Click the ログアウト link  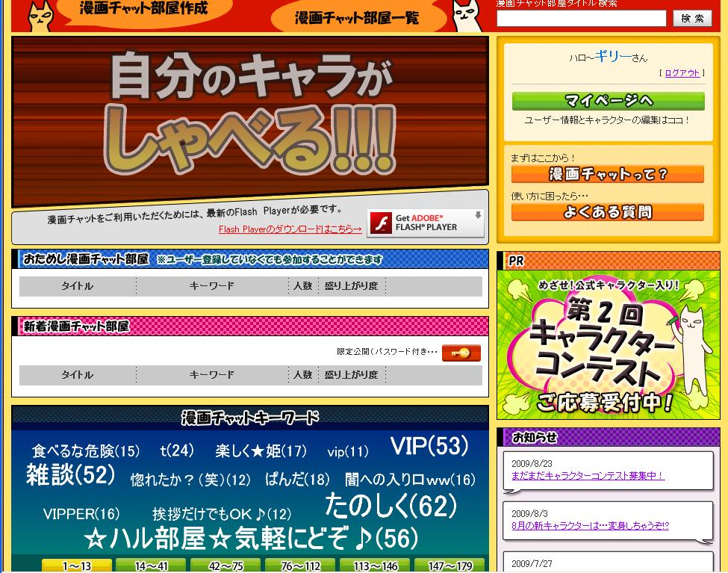682,73
